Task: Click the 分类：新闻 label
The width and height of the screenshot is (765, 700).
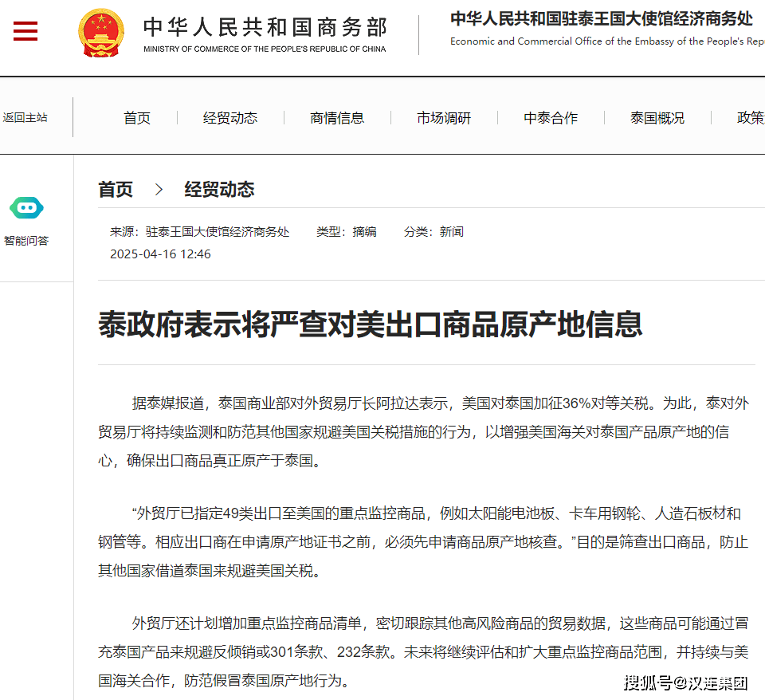Action: 433,232
